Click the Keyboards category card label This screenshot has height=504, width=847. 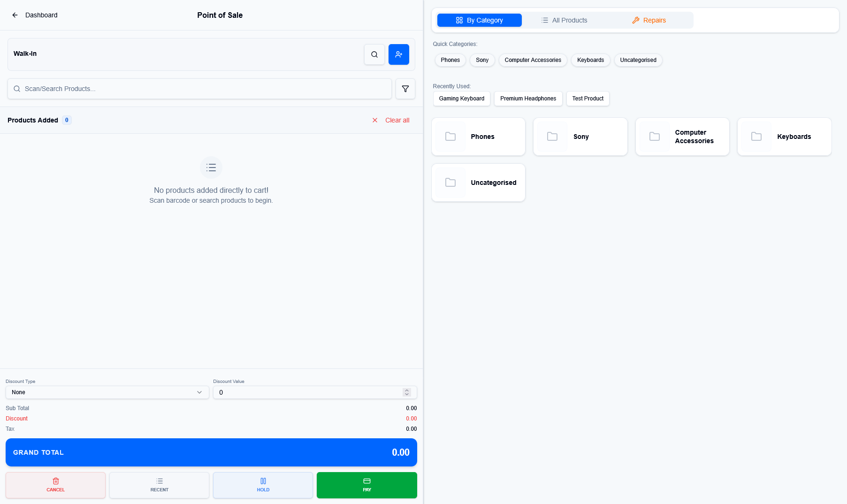point(794,137)
